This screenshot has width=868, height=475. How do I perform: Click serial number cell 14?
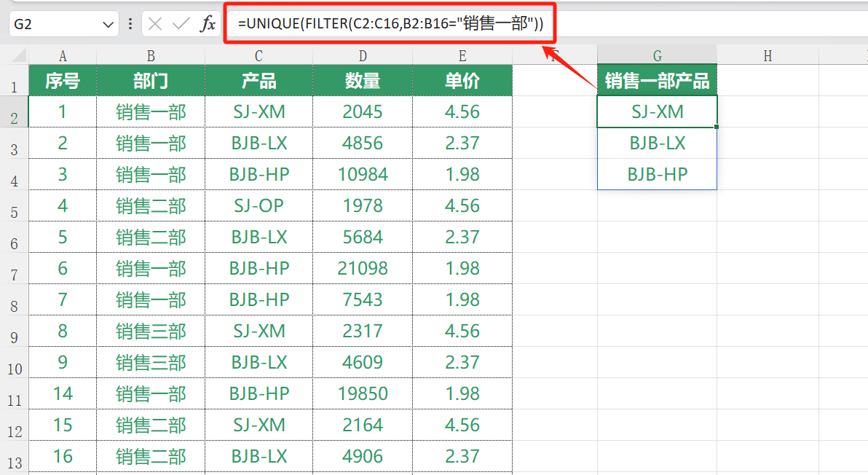click(x=63, y=393)
